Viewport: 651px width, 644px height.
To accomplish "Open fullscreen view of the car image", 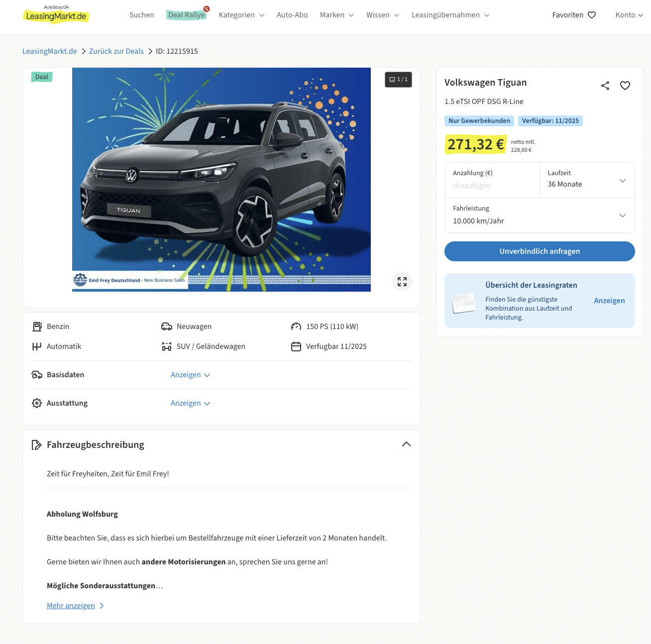I will click(402, 282).
